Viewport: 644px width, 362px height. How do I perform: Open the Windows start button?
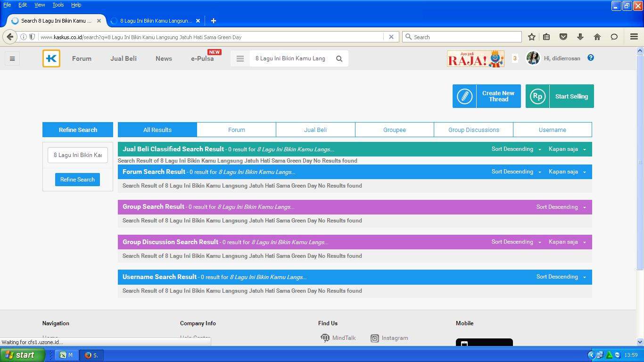pyautogui.click(x=22, y=355)
